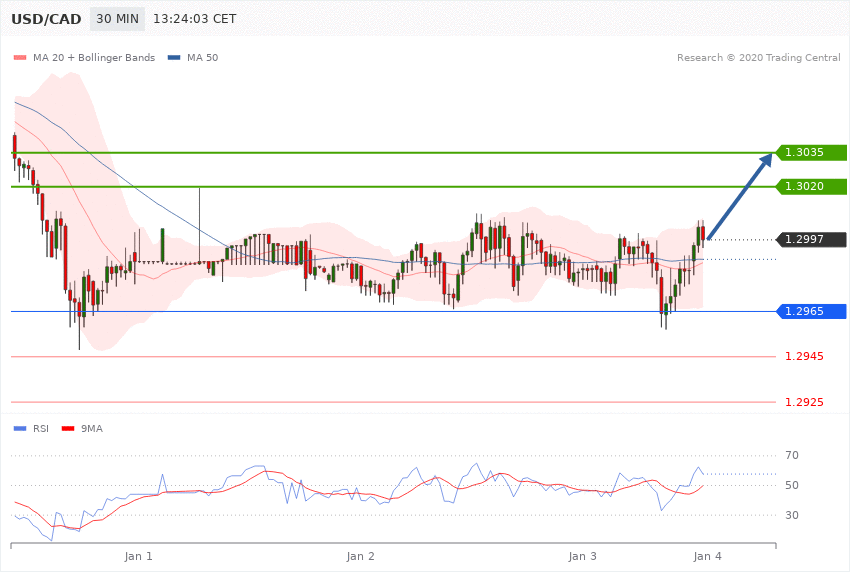The width and height of the screenshot is (850, 576).
Task: Click the RSI 70 axis value
Action: click(792, 455)
